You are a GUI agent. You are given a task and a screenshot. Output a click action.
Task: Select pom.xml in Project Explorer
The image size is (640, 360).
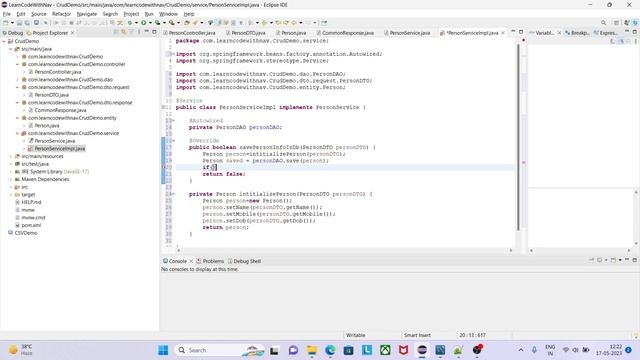click(x=31, y=225)
